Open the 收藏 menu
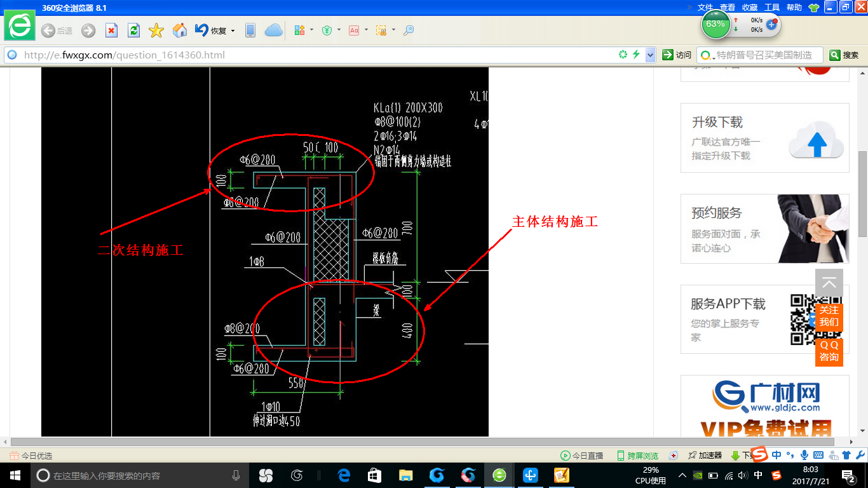This screenshot has width=868, height=488. 750,8
